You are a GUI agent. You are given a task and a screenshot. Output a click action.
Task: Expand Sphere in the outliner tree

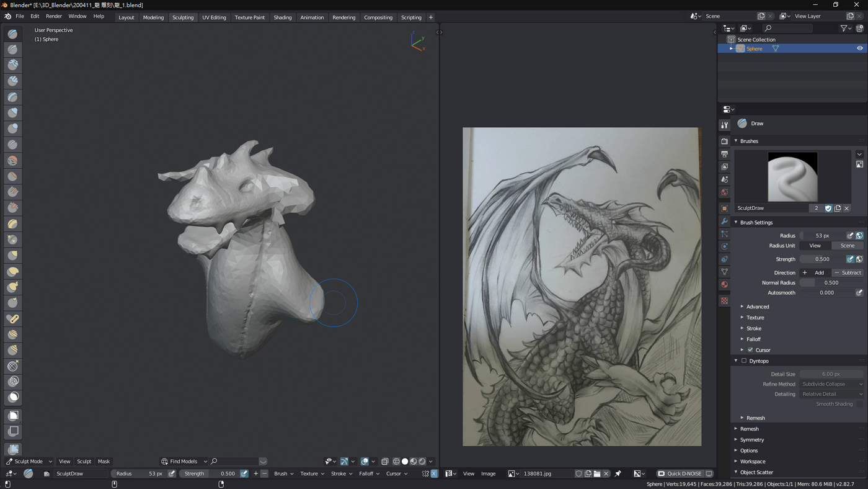pyautogui.click(x=731, y=48)
